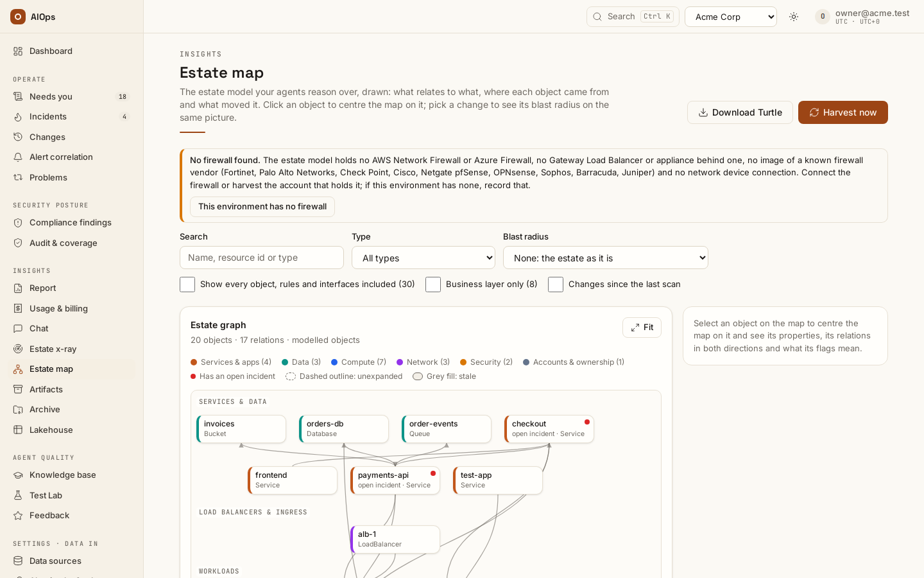Select the payments-api node
This screenshot has width=924, height=578.
[x=395, y=480]
